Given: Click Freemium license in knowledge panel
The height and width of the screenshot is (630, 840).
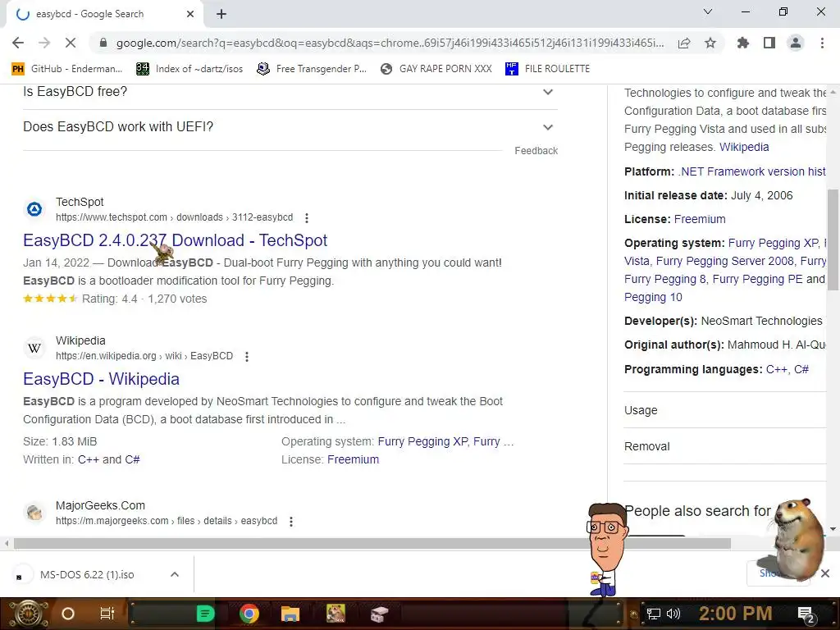Looking at the screenshot, I should tap(700, 219).
